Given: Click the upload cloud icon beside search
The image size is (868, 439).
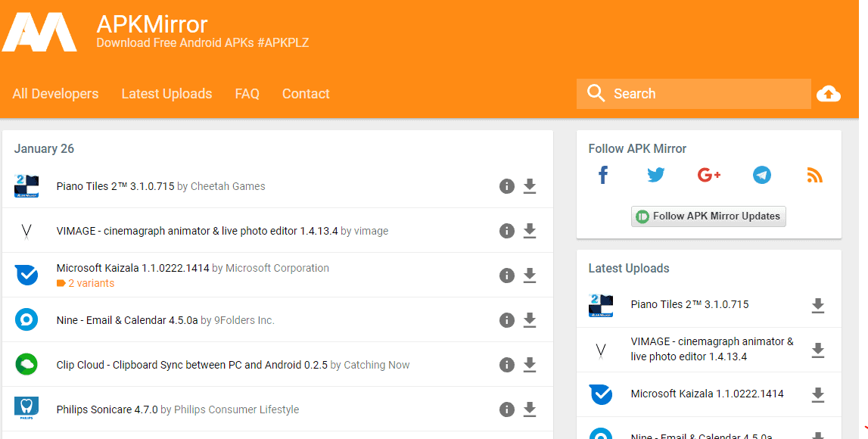Looking at the screenshot, I should tap(829, 93).
